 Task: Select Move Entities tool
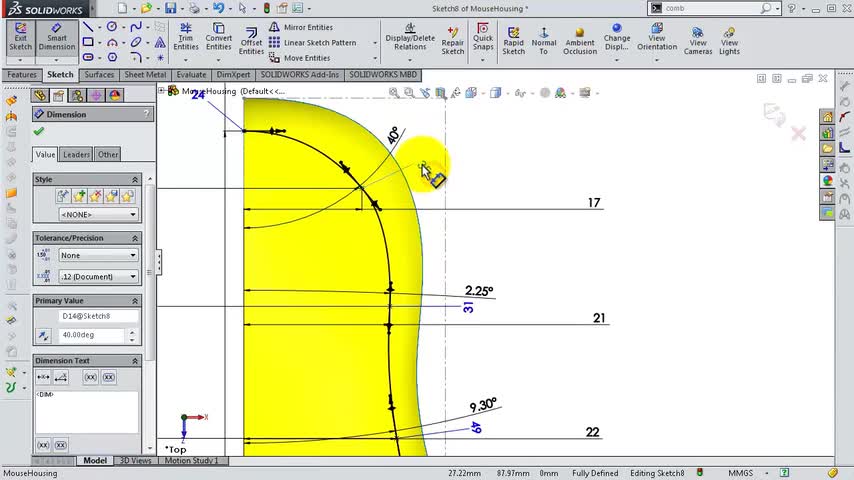pyautogui.click(x=300, y=58)
